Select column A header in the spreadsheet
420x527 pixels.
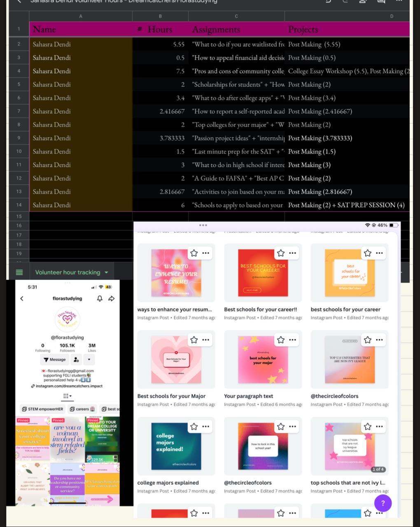pos(81,16)
